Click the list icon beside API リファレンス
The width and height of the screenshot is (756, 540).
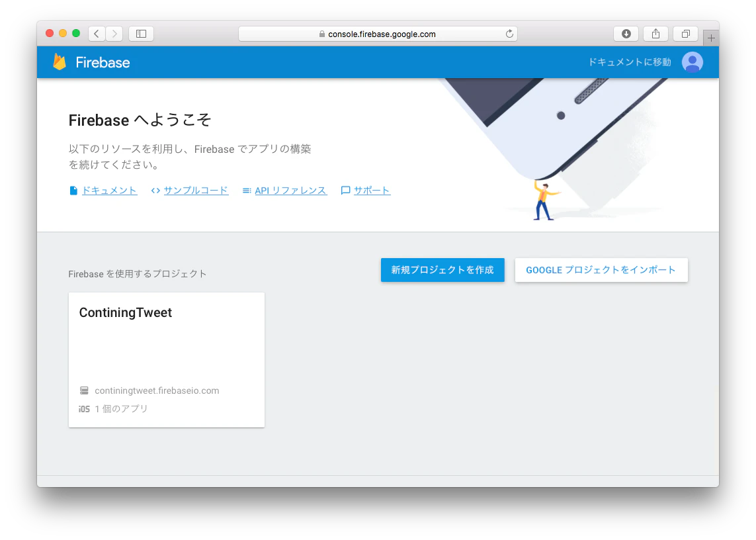[x=246, y=191]
